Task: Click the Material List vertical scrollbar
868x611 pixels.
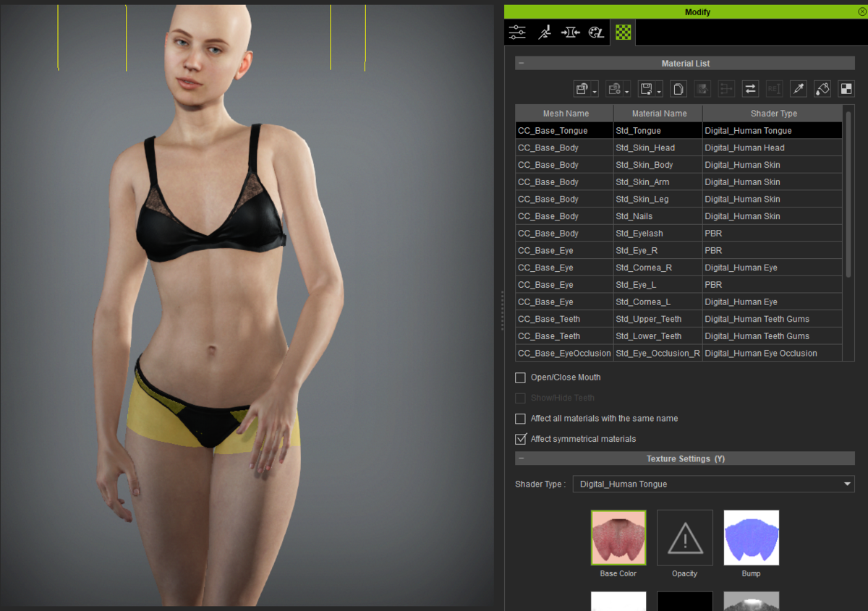Action: 848,193
